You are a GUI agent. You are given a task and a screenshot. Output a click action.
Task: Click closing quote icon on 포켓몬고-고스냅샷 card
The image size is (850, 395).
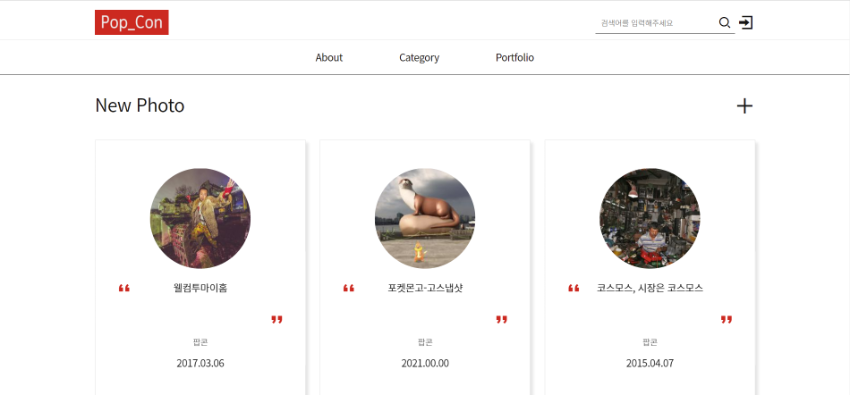(501, 319)
